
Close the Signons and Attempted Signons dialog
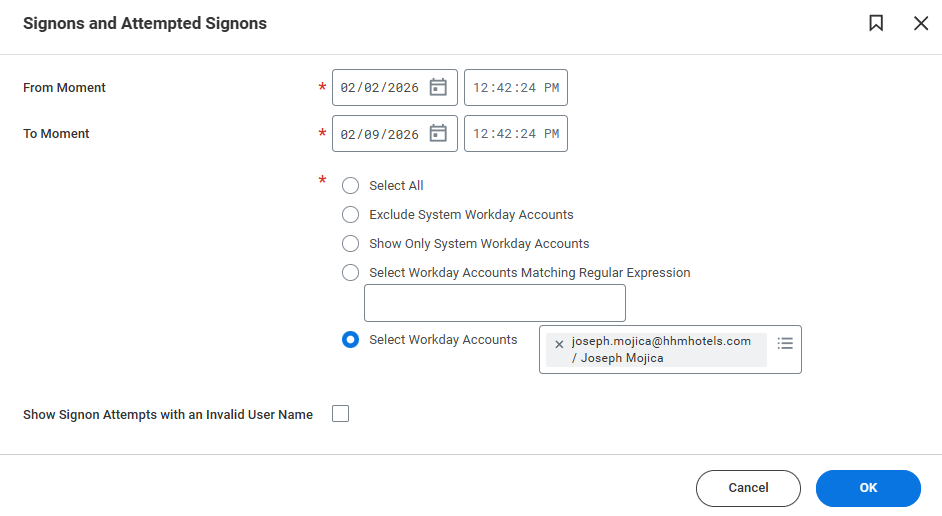click(921, 23)
